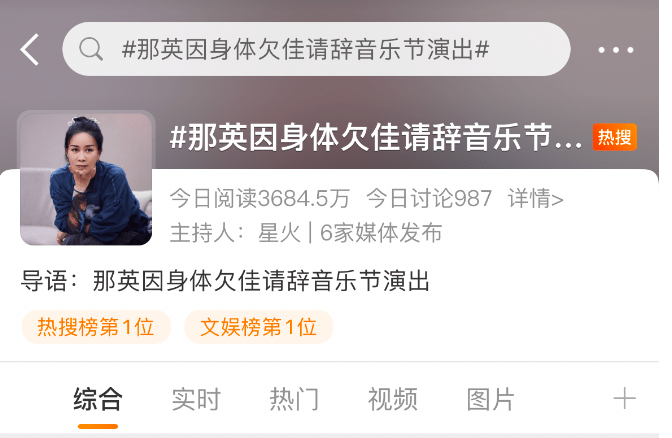Open the 视频 tab
This screenshot has width=672, height=438.
[393, 399]
